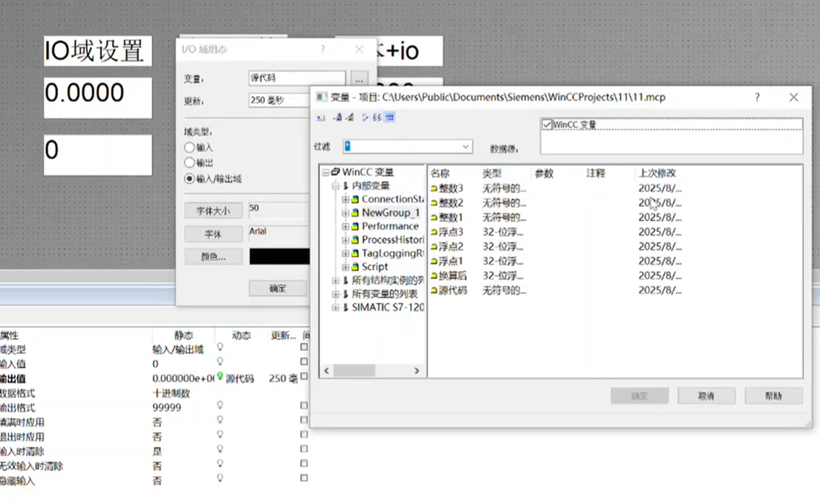Click the 上次修改 column header
This screenshot has width=820, height=504.
[x=657, y=173]
